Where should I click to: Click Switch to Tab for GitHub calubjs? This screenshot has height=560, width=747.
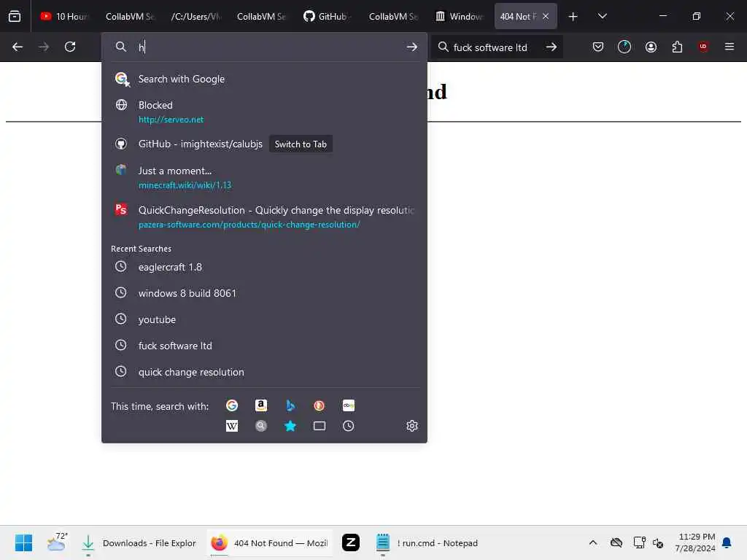coord(301,144)
